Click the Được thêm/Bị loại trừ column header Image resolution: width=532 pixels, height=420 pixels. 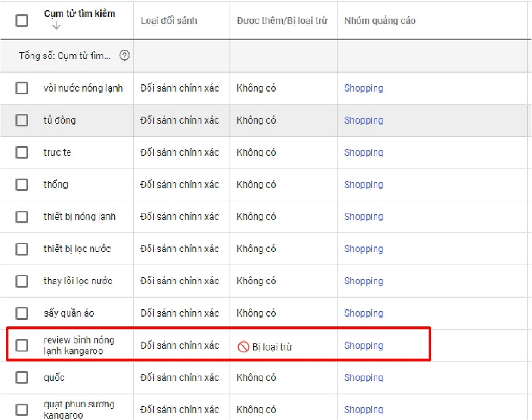pos(282,21)
